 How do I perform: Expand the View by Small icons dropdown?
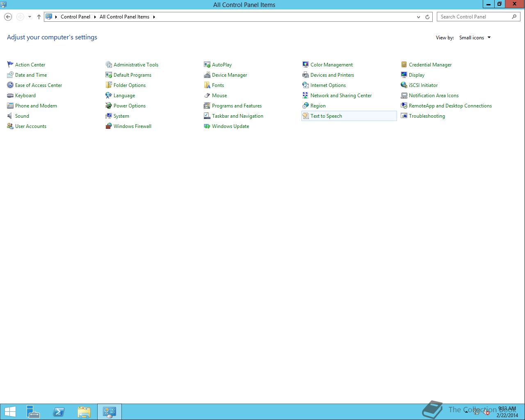(475, 37)
